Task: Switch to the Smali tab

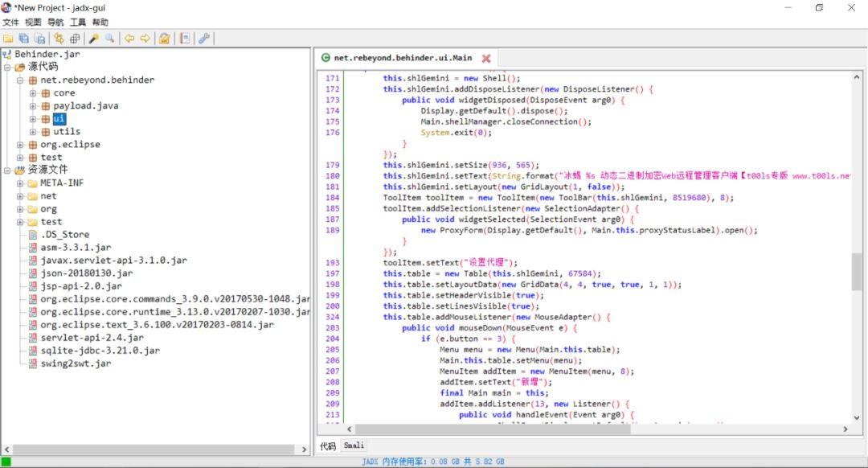Action: tap(354, 445)
